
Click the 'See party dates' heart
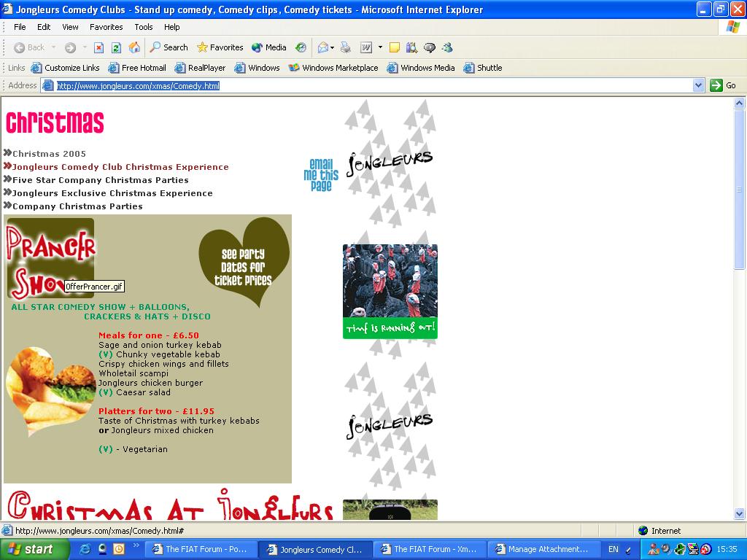(244, 262)
